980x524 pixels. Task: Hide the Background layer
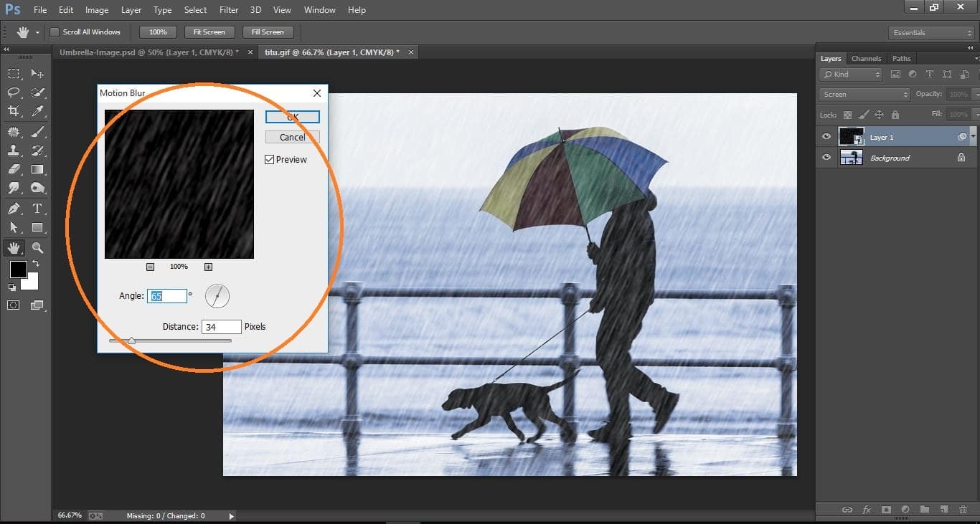826,158
